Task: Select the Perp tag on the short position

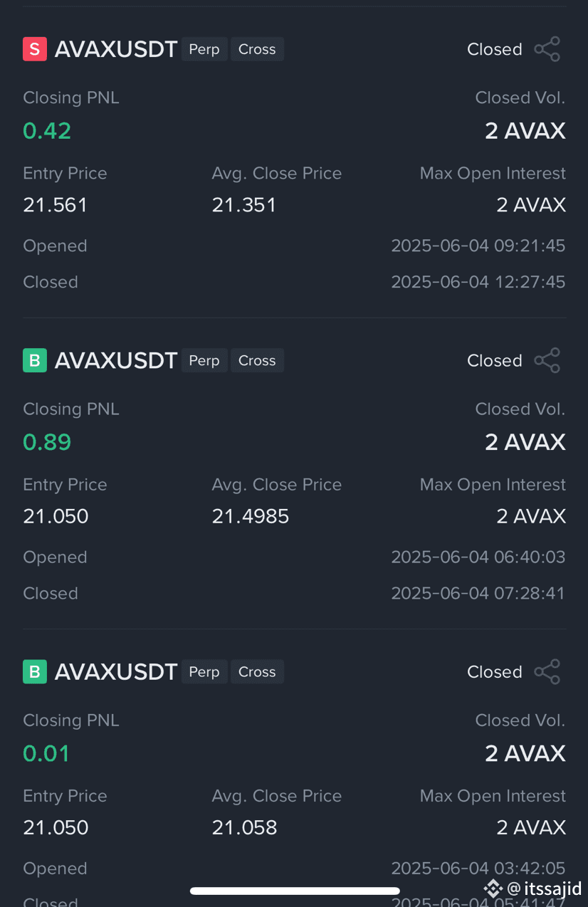Action: point(204,49)
